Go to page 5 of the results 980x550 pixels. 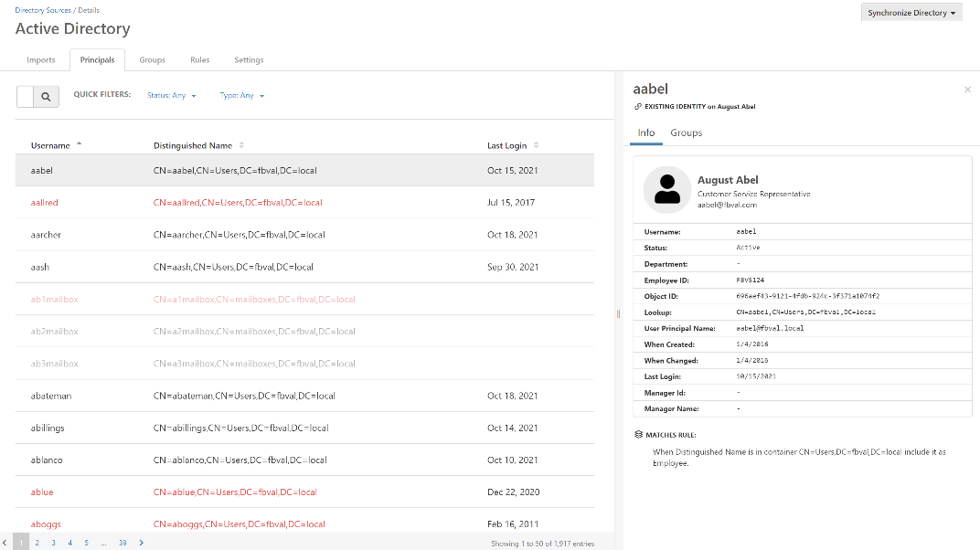pos(86,543)
